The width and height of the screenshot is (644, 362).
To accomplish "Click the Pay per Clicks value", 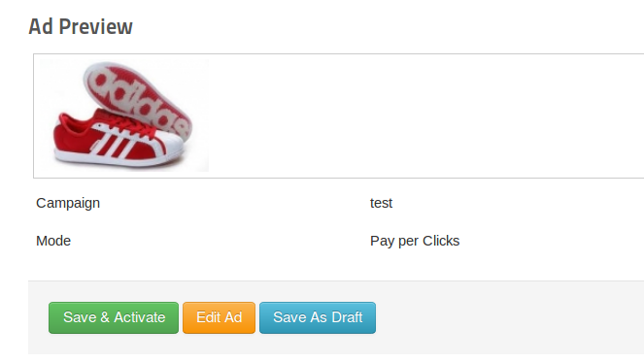I will [415, 241].
